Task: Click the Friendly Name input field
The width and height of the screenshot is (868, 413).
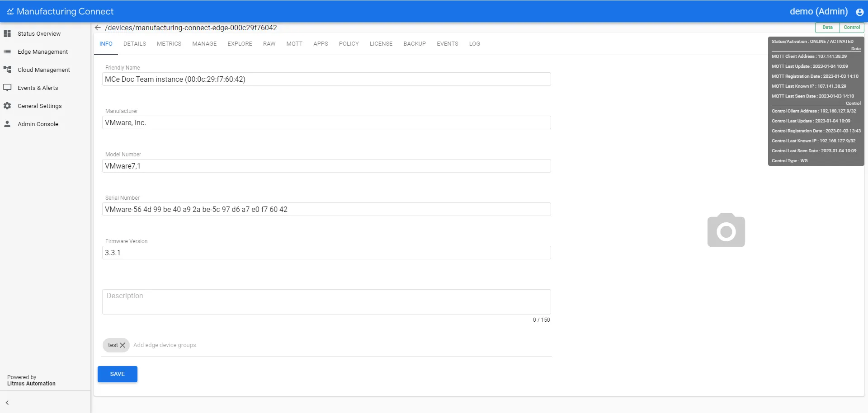Action: [x=326, y=79]
